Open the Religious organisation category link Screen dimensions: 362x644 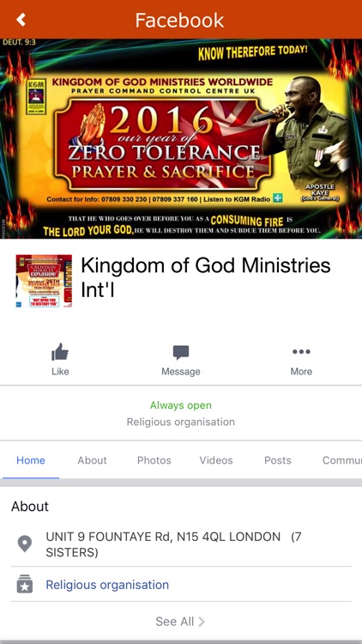107,585
